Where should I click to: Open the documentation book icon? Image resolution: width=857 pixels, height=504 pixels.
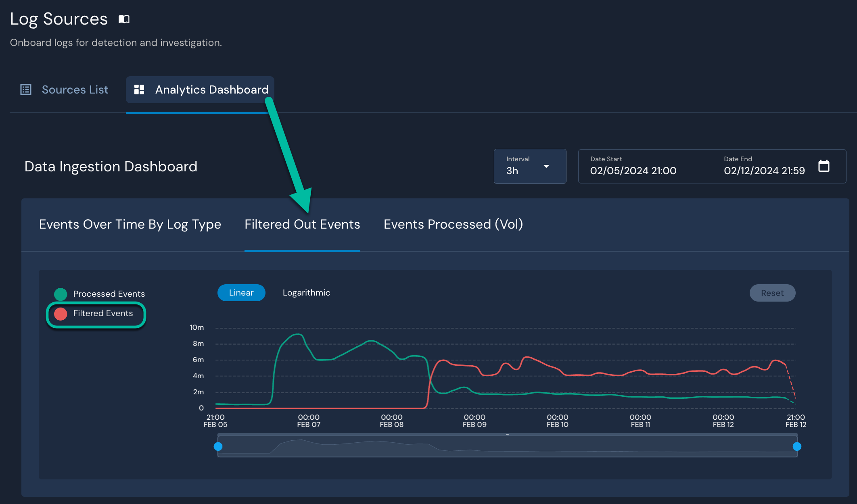coord(124,19)
